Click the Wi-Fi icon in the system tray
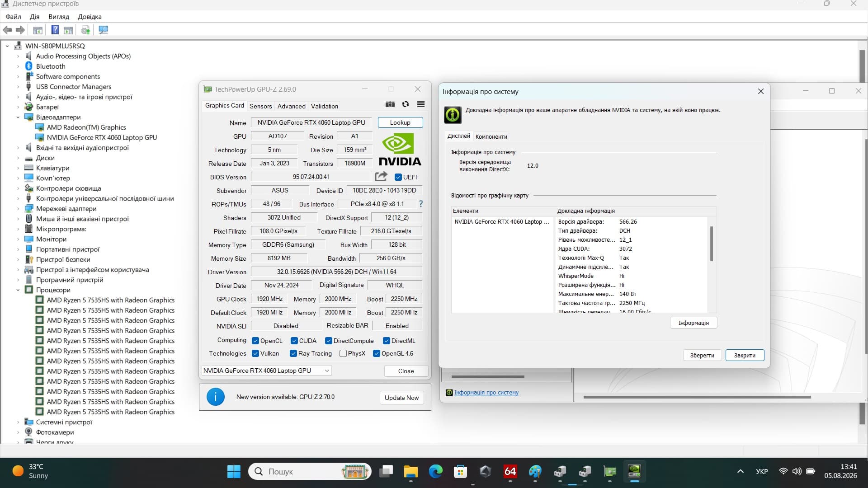 783,471
